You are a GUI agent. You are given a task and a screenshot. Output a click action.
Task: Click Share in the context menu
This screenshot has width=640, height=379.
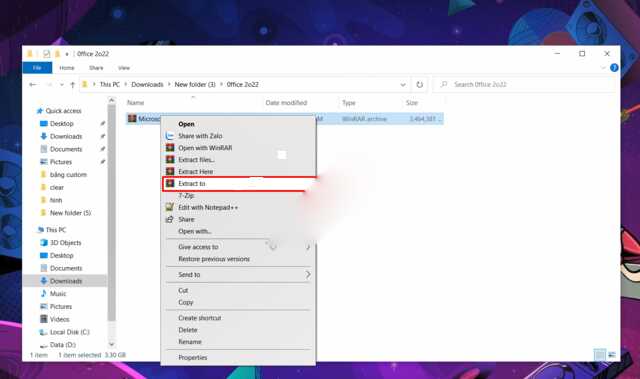pyautogui.click(x=186, y=219)
